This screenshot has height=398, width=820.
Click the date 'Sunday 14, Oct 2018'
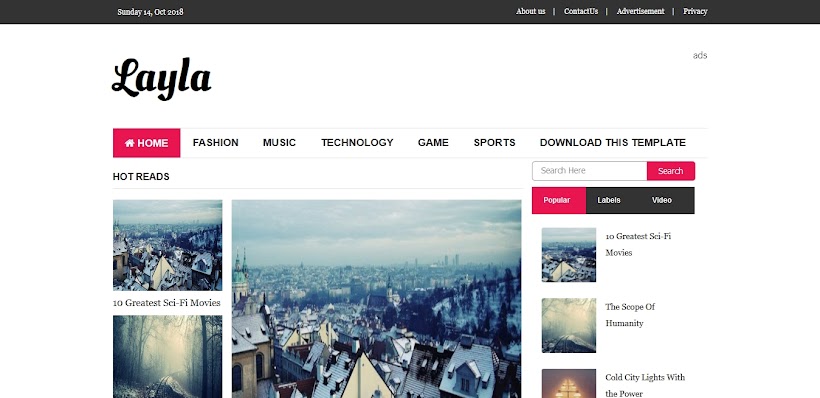(x=150, y=12)
